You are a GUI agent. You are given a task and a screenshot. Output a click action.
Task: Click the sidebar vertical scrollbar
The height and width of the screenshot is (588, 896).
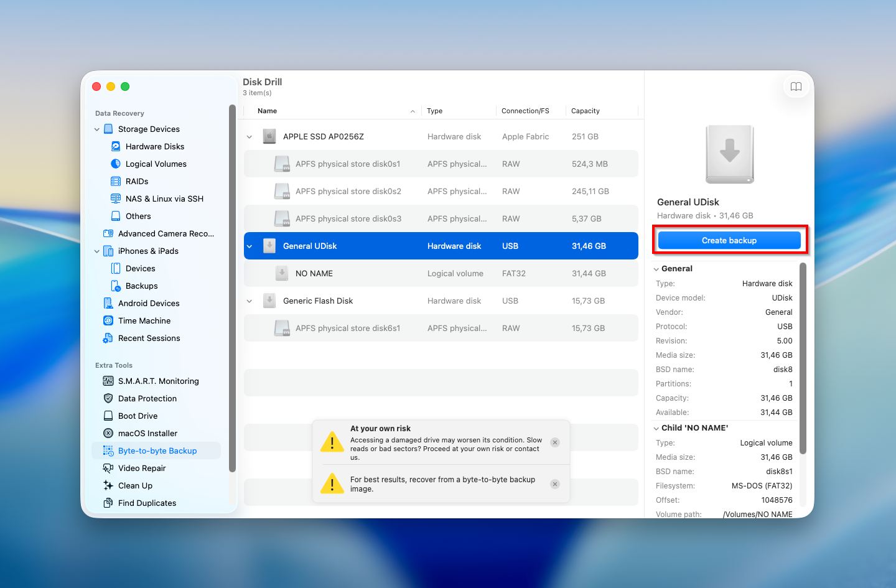tap(232, 287)
